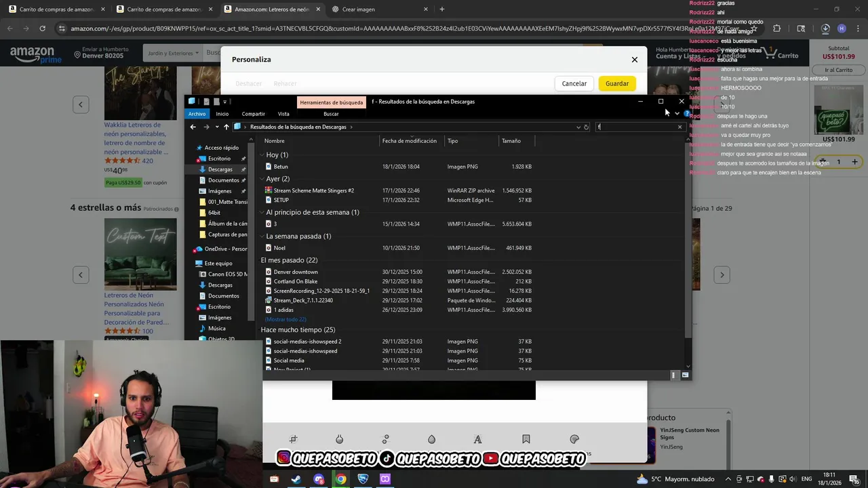
Task: Switch to details view in Explorer
Action: pyautogui.click(x=674, y=375)
